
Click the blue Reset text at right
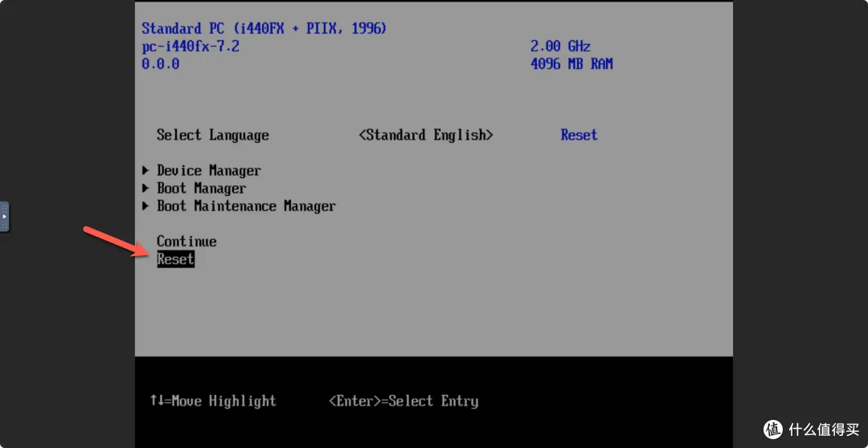pos(579,135)
